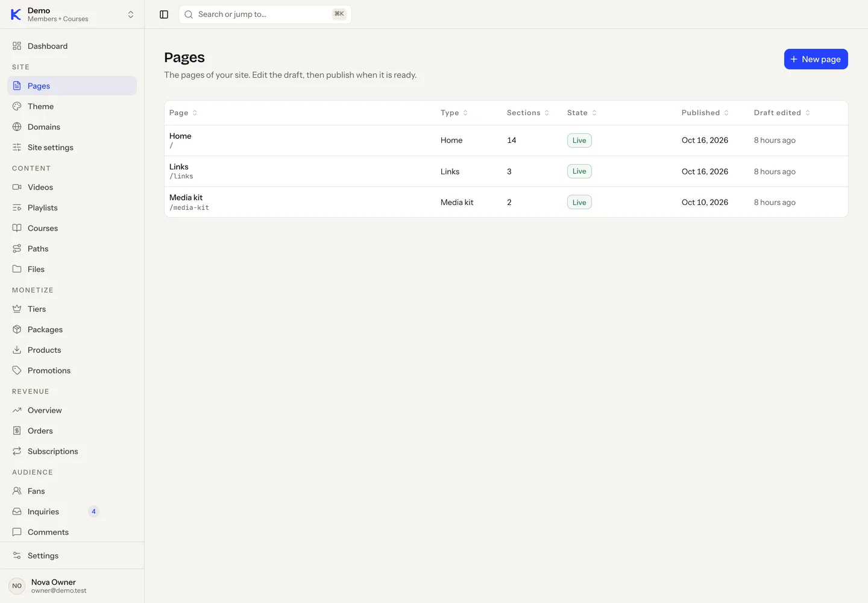Open Subscriptions via repeat icon
This screenshot has width=868, height=603.
click(17, 451)
